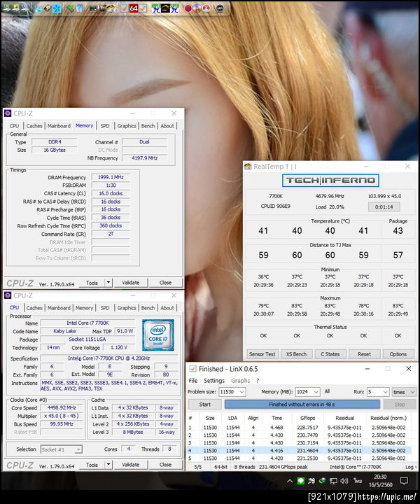
Task: Click the Close button in processor-info CPU-Z window
Action: [165, 465]
